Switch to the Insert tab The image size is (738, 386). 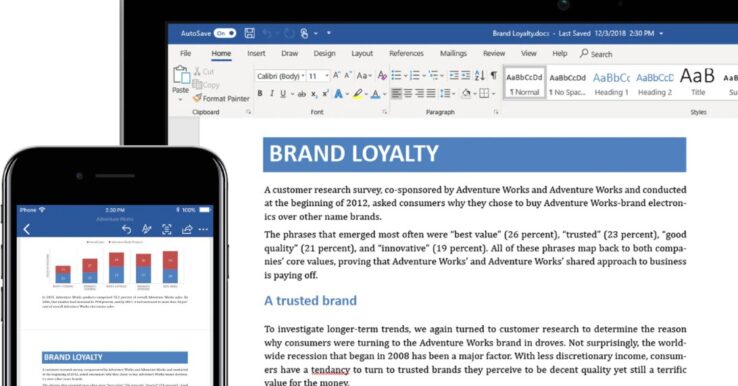coord(256,53)
